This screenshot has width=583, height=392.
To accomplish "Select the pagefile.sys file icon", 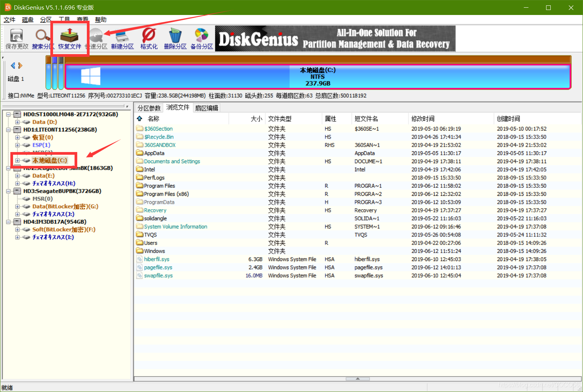I will tap(140, 267).
